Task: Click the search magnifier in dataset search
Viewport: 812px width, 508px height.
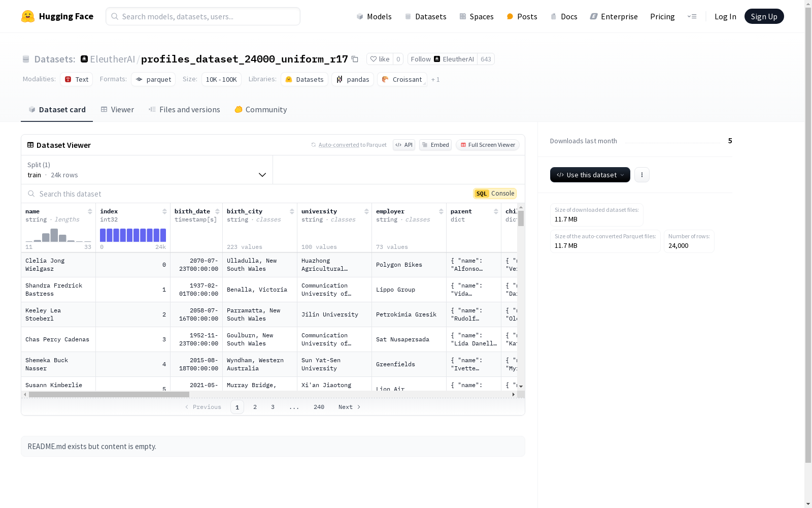Action: point(31,194)
